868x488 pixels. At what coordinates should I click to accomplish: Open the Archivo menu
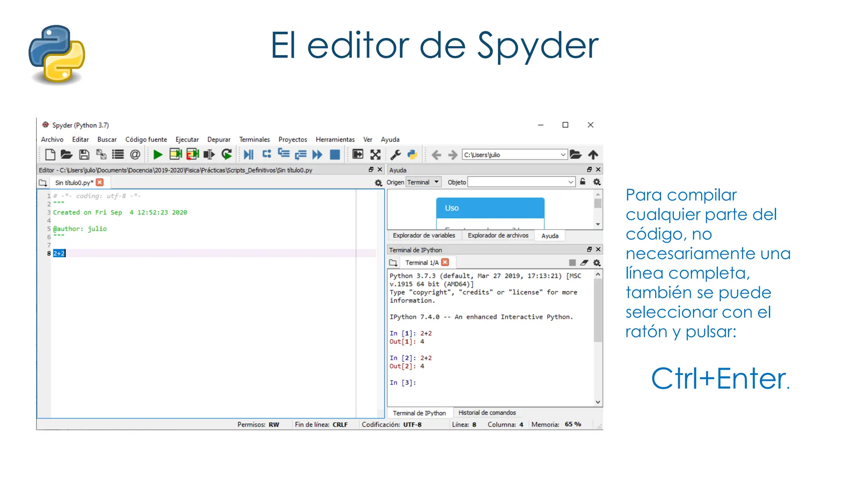click(52, 139)
